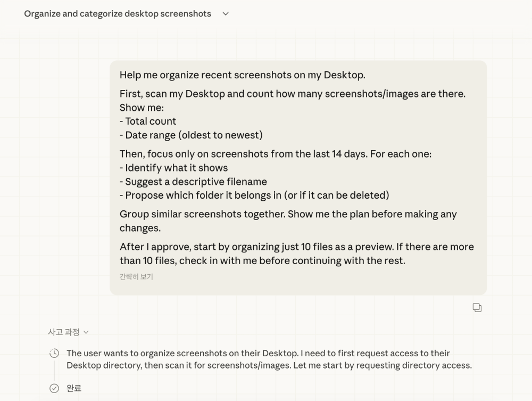
Task: Click the "First, scan my Desktop" sentence
Action: (293, 94)
